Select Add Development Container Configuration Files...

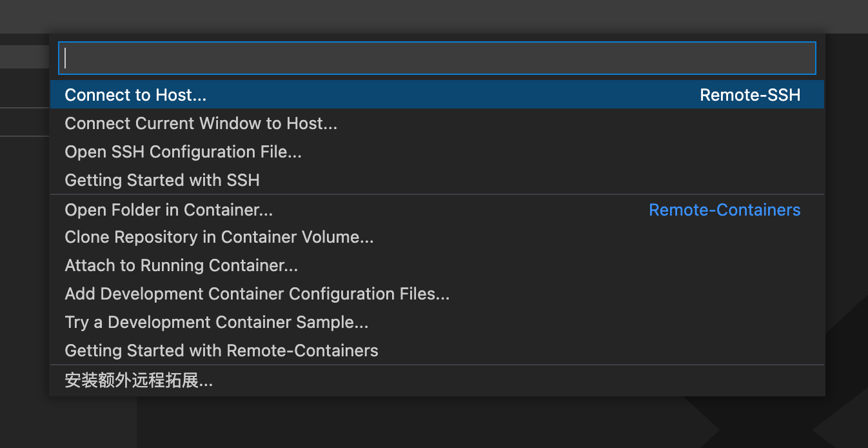click(x=257, y=294)
